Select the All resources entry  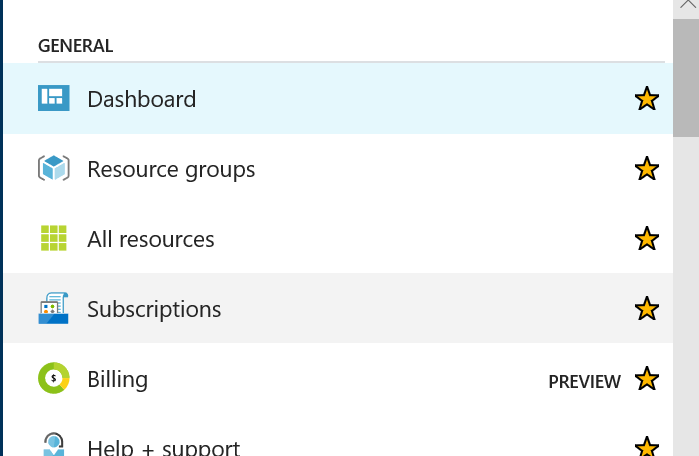[338, 238]
